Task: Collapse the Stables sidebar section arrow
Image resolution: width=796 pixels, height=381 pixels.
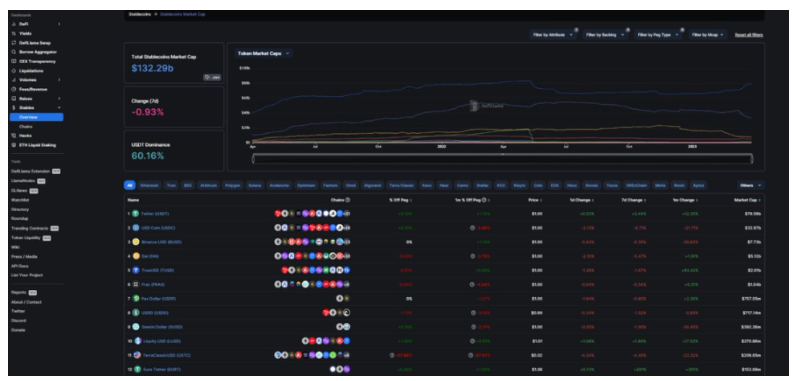Action: (59, 108)
